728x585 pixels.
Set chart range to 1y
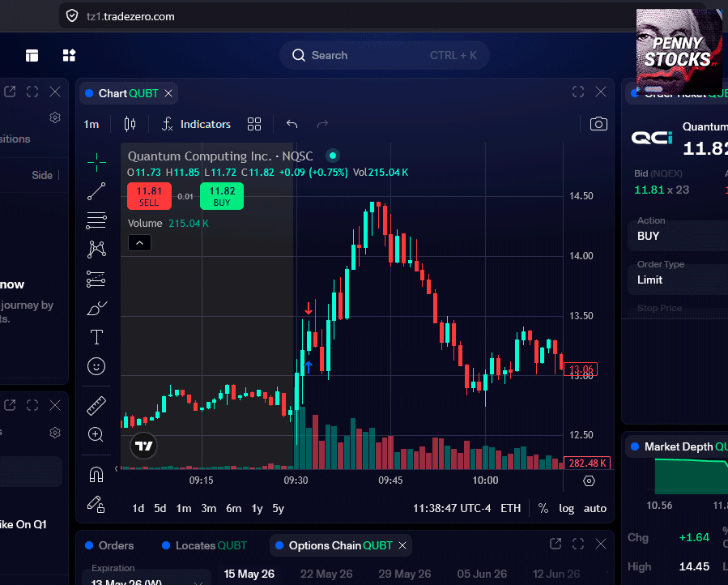coord(258,508)
